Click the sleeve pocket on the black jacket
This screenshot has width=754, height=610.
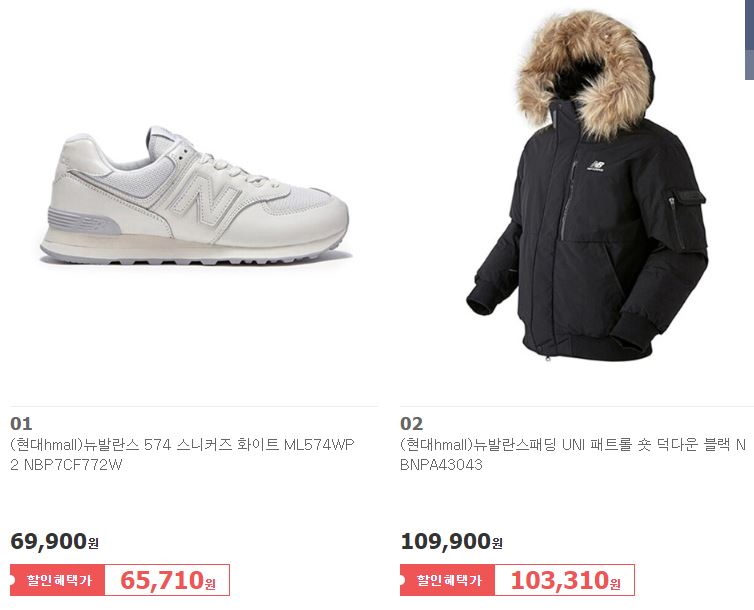tap(683, 214)
